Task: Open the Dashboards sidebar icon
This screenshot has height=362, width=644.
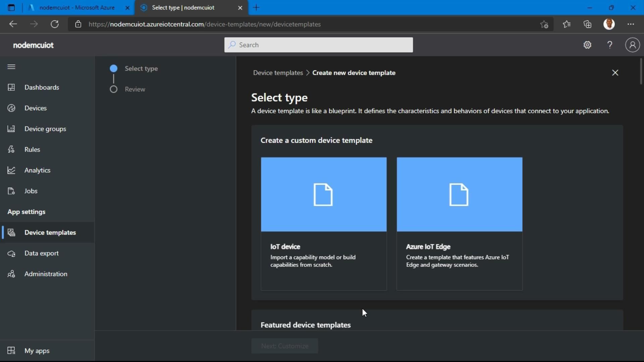Action: point(11,87)
